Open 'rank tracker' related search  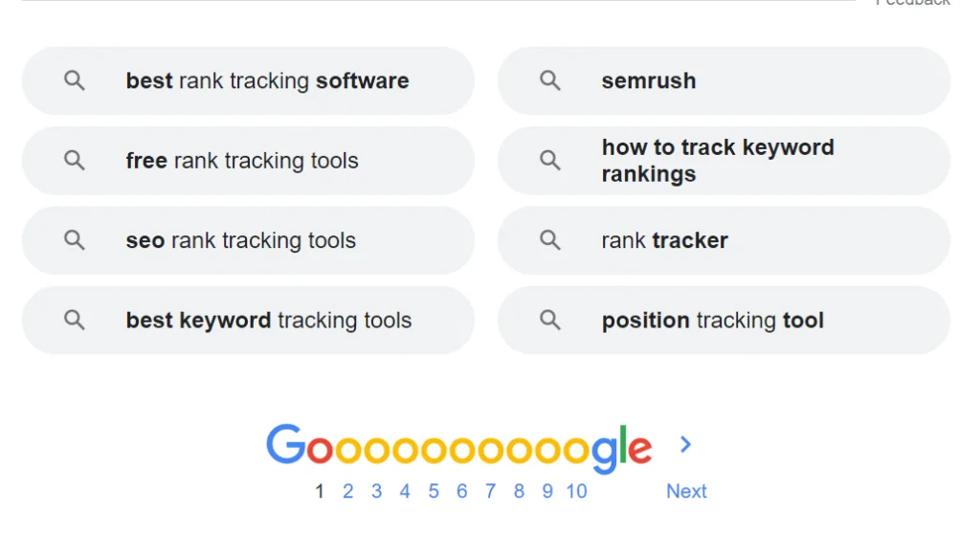pos(664,240)
